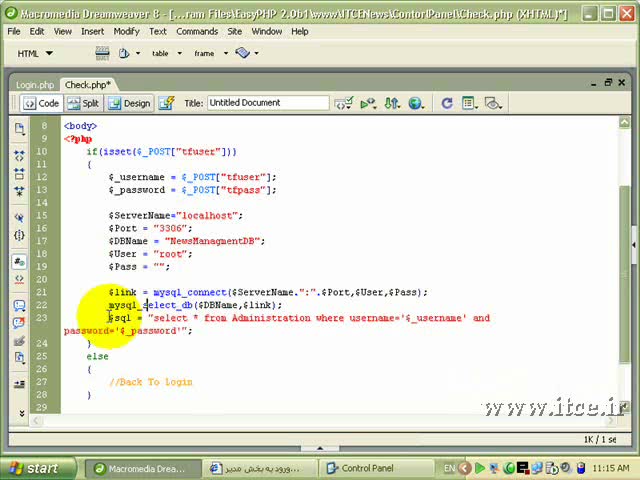
Task: Open the Commands menu
Action: 197,31
